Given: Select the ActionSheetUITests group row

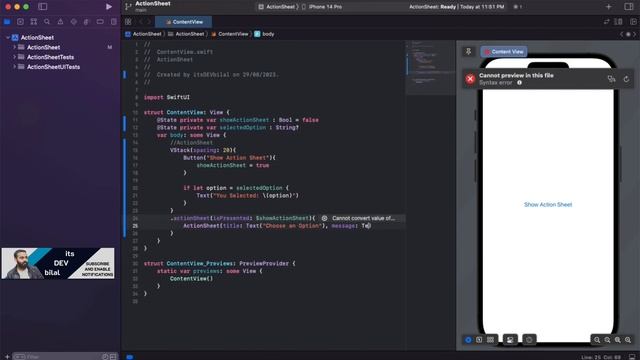Looking at the screenshot, I should coord(60,67).
